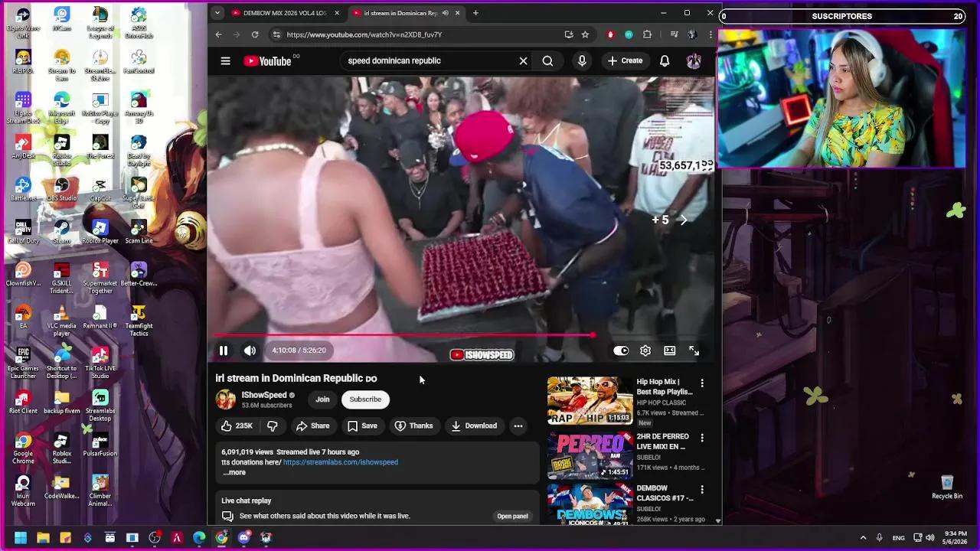Open the PERREO live mix thumbnail
The width and height of the screenshot is (980, 551).
590,455
